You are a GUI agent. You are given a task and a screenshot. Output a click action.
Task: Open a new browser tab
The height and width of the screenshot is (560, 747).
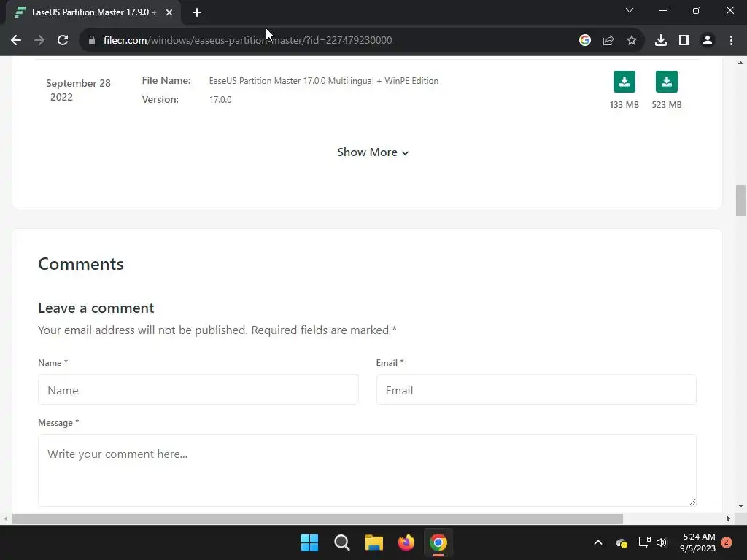click(x=197, y=12)
